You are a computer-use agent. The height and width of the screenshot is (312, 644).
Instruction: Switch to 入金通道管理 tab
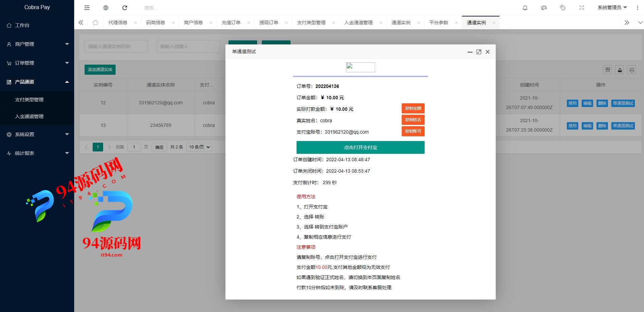tap(358, 23)
